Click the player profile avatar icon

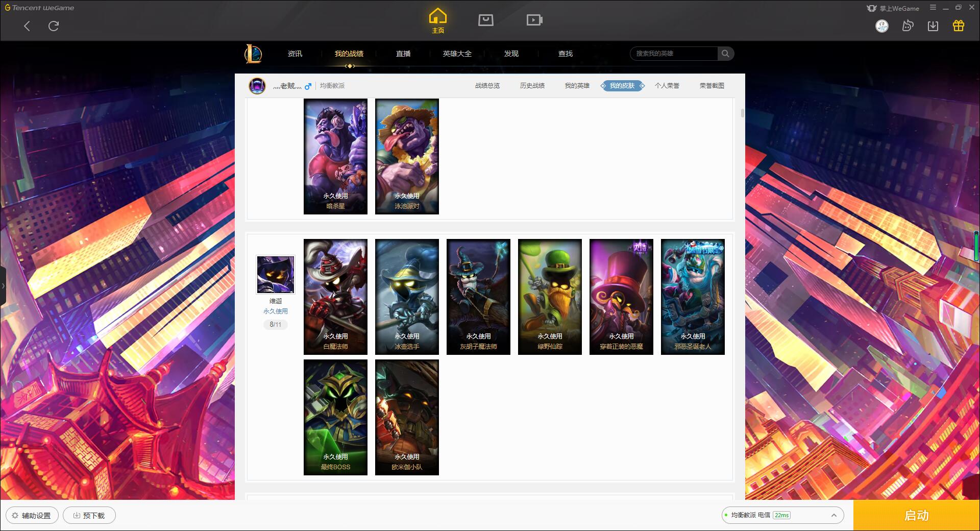point(257,86)
